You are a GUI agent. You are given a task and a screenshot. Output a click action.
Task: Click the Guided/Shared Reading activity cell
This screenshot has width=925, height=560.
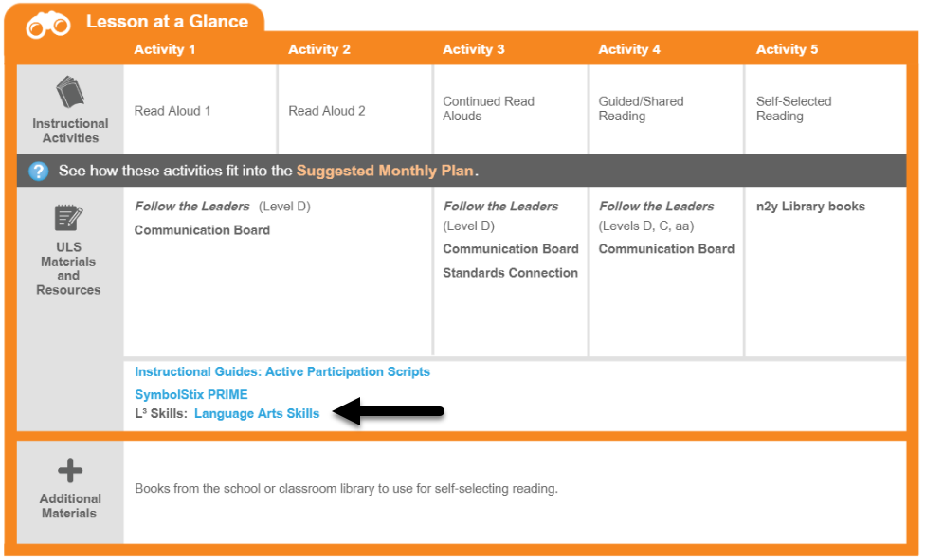point(666,109)
